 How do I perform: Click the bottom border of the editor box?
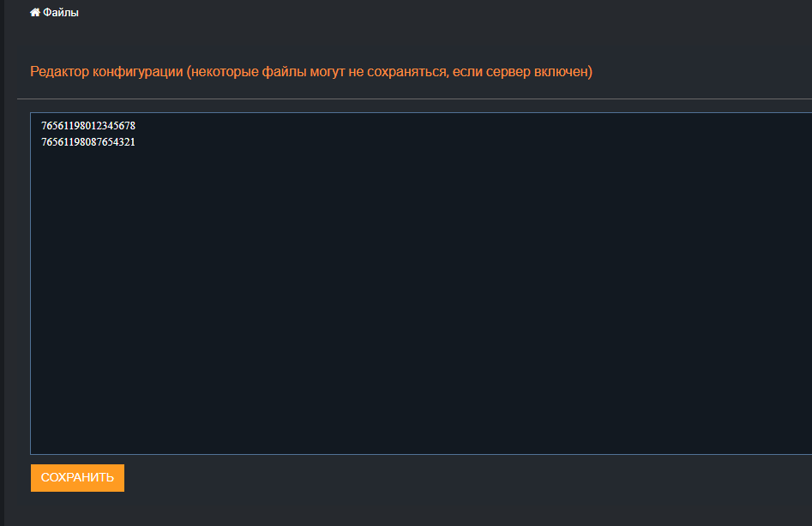coord(420,454)
